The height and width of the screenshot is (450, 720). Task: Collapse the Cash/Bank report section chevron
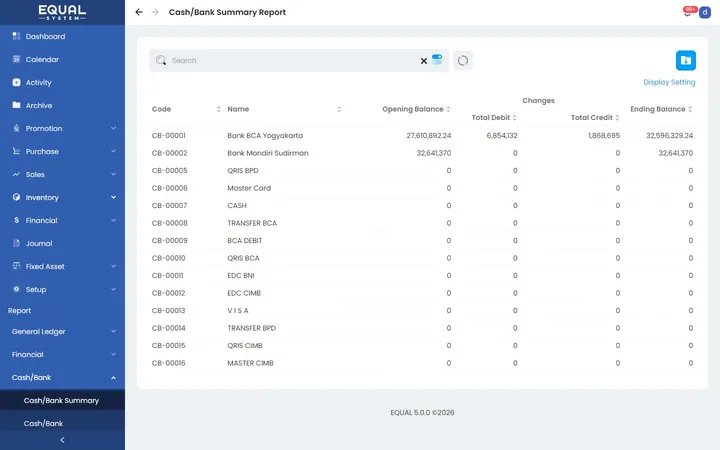(113, 377)
